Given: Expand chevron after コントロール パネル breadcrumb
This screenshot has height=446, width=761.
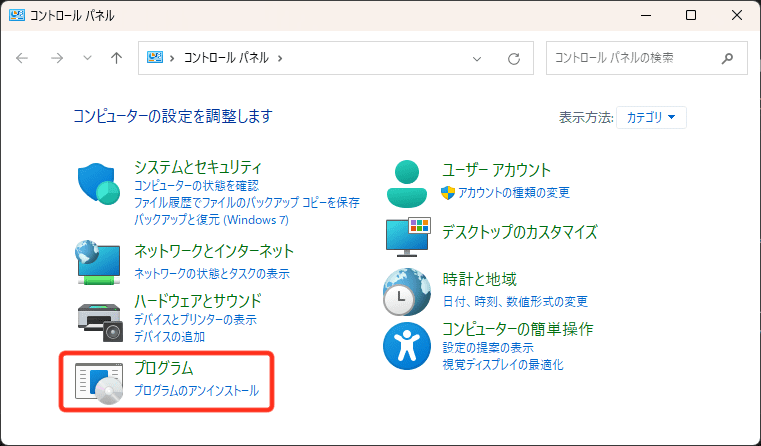Looking at the screenshot, I should [280, 58].
